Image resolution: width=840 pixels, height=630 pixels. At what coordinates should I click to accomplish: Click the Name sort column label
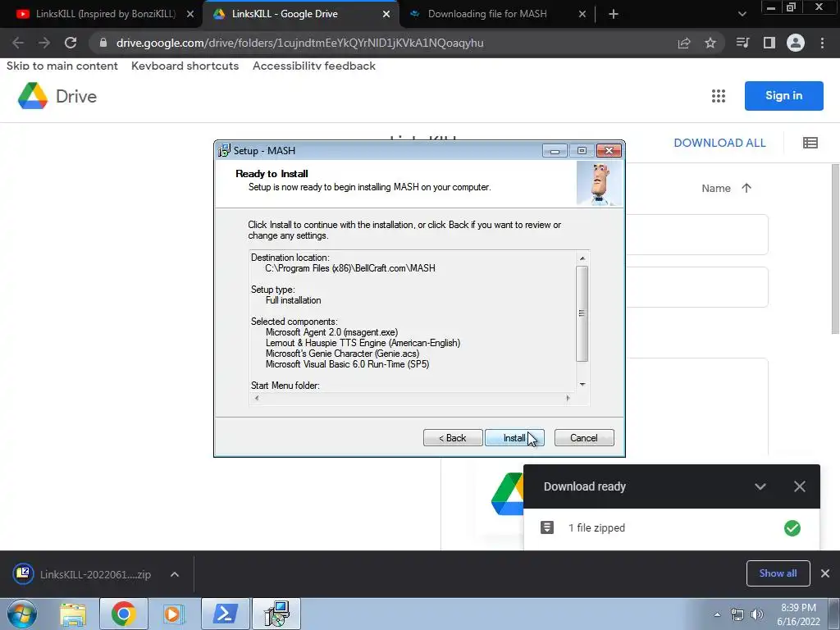coord(716,188)
